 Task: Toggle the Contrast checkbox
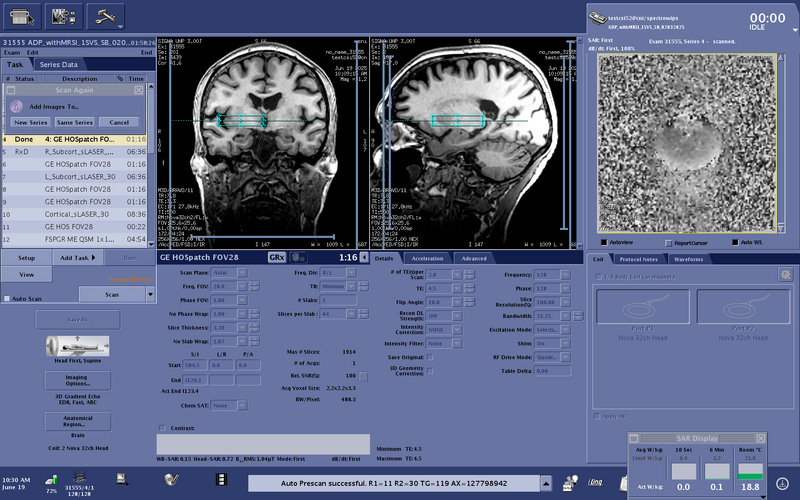(x=162, y=428)
